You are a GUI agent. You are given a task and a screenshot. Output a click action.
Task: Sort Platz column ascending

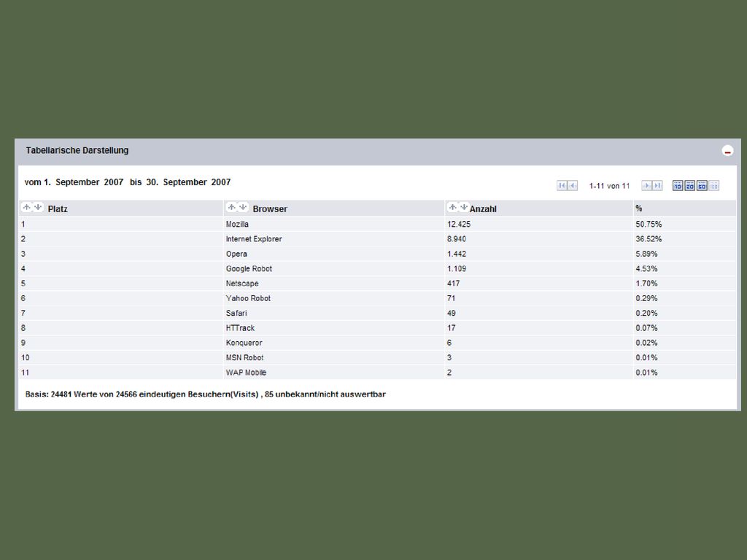click(x=27, y=207)
